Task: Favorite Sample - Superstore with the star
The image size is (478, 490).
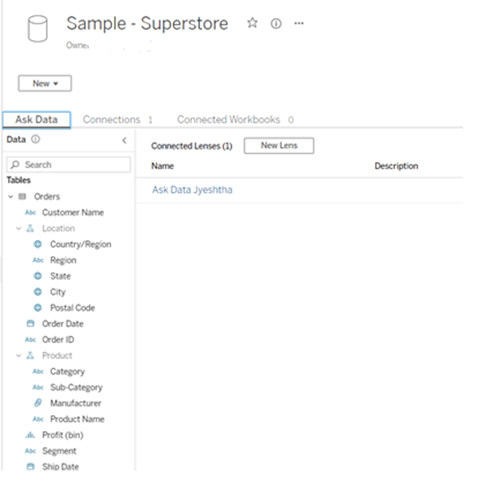Action: (252, 23)
